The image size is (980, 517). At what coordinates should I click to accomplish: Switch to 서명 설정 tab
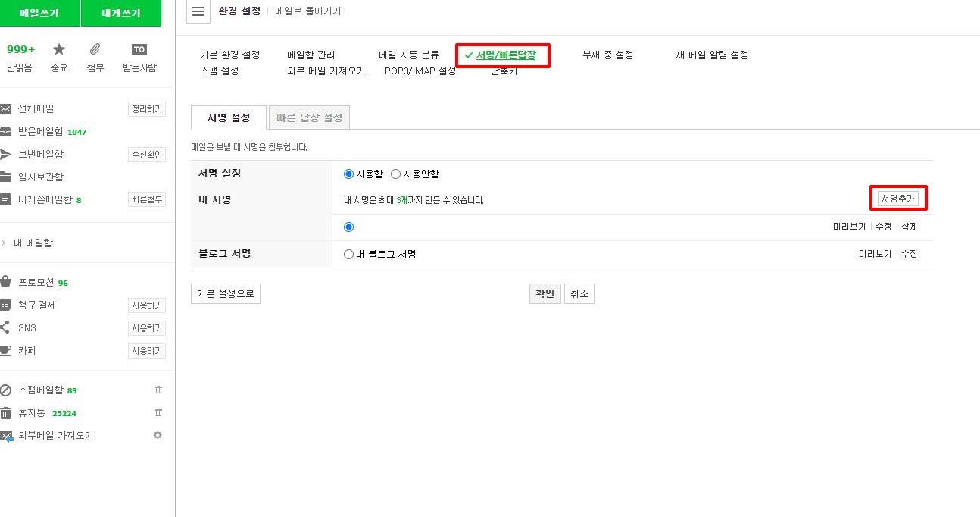tap(229, 117)
